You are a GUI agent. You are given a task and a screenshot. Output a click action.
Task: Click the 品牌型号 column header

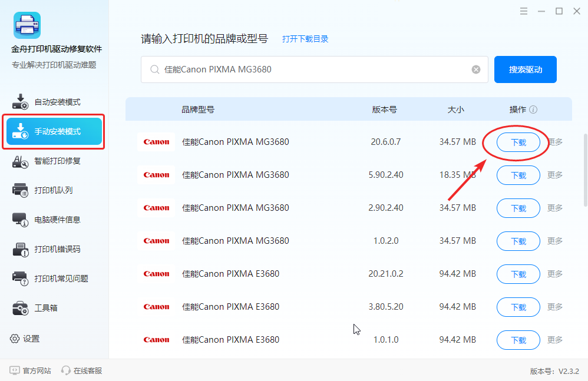pos(197,110)
